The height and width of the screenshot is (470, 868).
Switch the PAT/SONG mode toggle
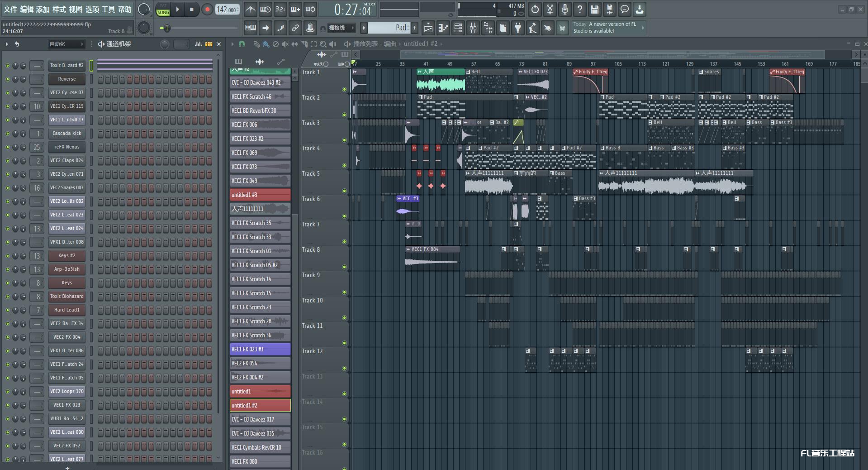tap(163, 10)
